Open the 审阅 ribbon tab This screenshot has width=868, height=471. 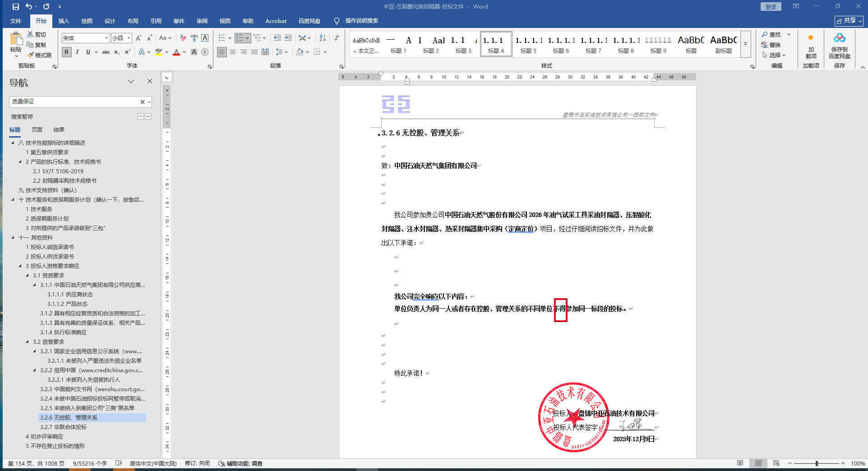(x=202, y=21)
